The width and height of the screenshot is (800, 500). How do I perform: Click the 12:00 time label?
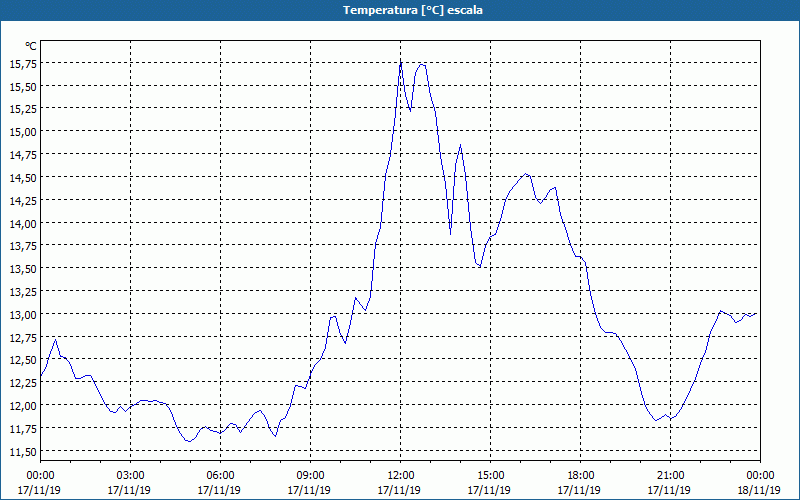(401, 476)
